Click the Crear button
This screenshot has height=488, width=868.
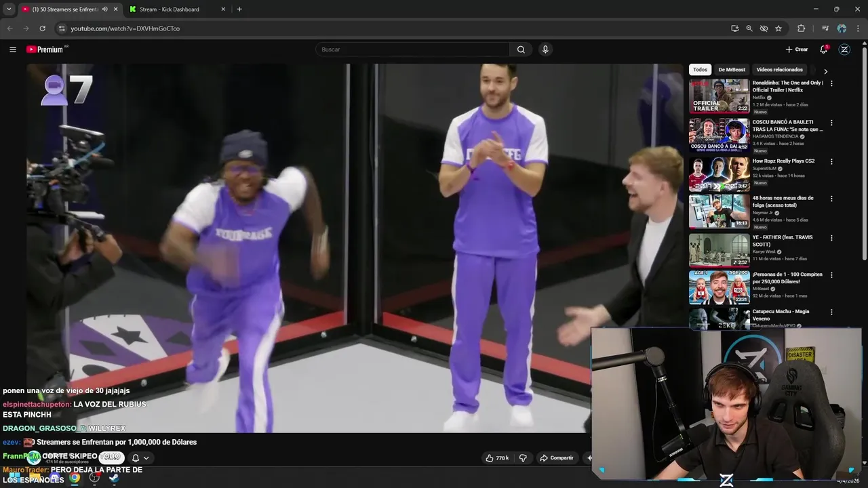pyautogui.click(x=797, y=49)
